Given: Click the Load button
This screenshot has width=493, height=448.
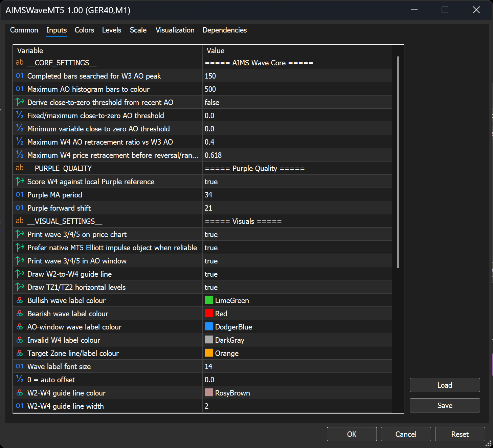Looking at the screenshot, I should 445,385.
